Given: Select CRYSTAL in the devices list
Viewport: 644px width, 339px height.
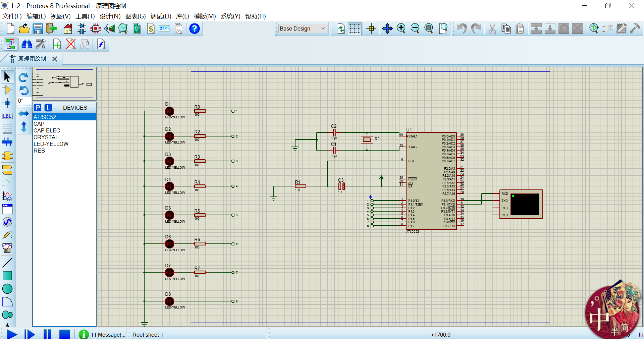Looking at the screenshot, I should pyautogui.click(x=46, y=137).
